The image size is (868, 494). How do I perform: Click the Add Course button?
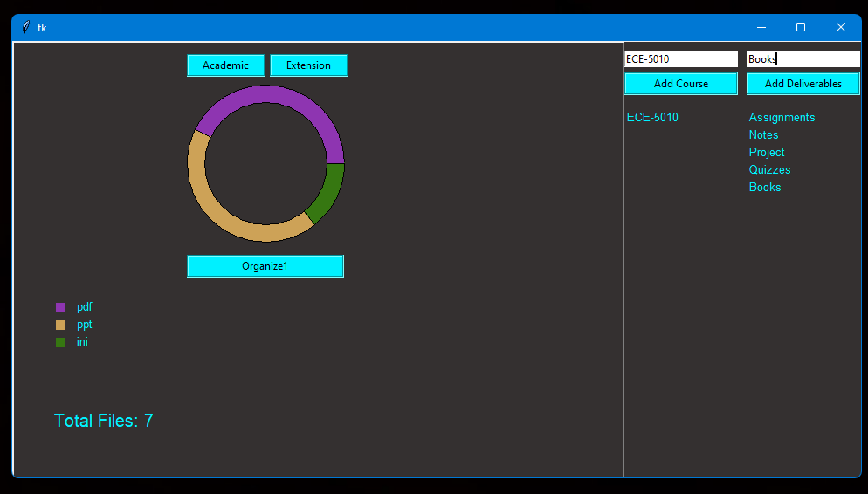(680, 84)
